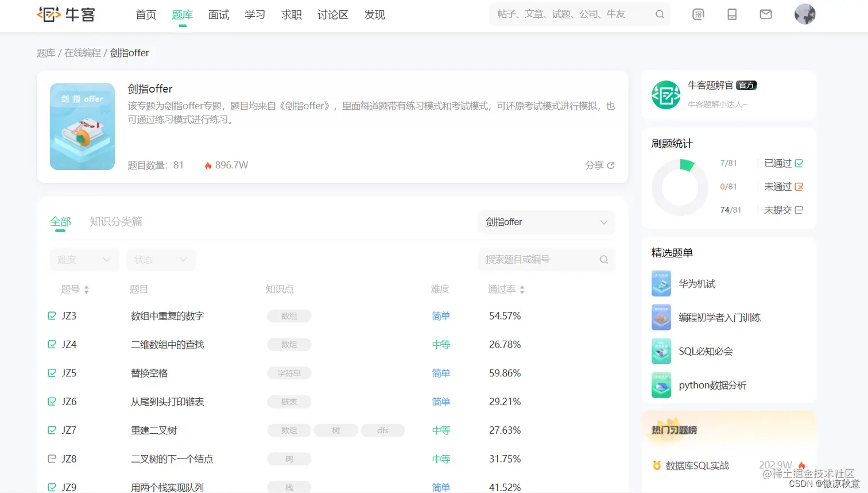Open problem 数组中重复的数字

coord(167,316)
